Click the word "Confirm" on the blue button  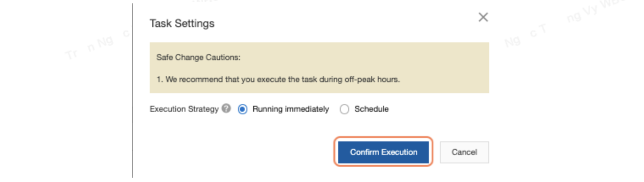pos(364,152)
